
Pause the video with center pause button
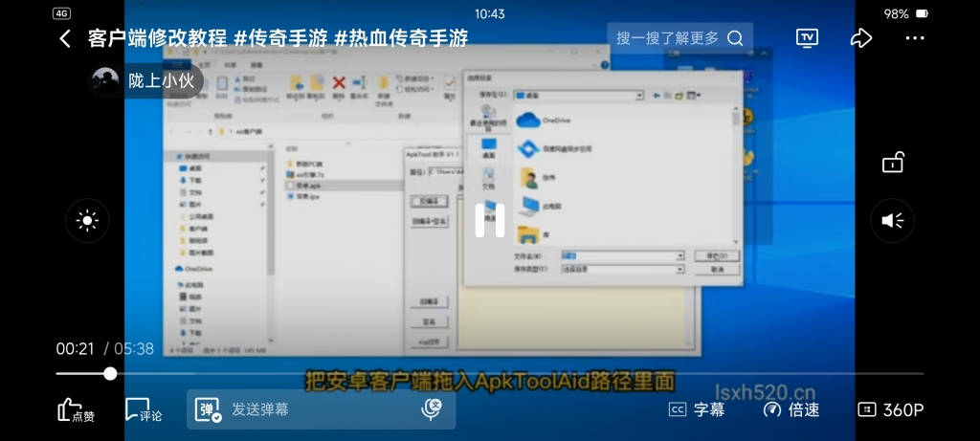(x=490, y=220)
